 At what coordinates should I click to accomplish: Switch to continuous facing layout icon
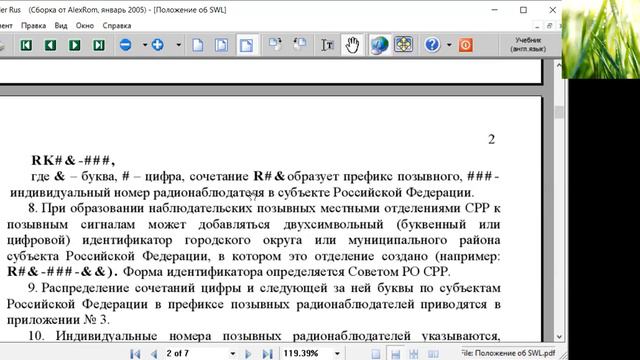[x=413, y=354]
